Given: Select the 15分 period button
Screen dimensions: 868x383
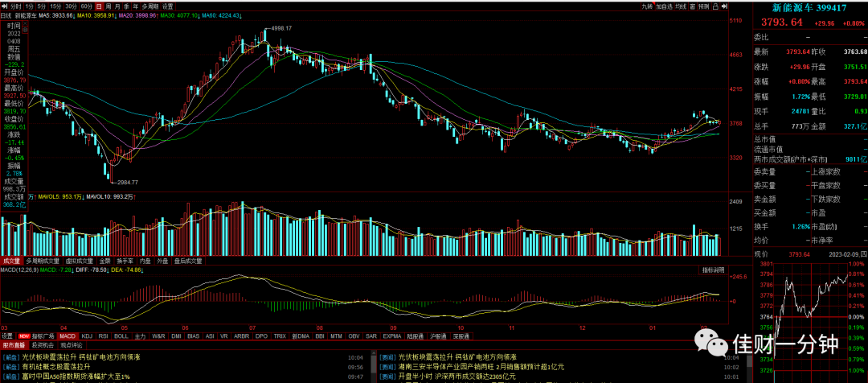Looking at the screenshot, I should coord(56,6).
